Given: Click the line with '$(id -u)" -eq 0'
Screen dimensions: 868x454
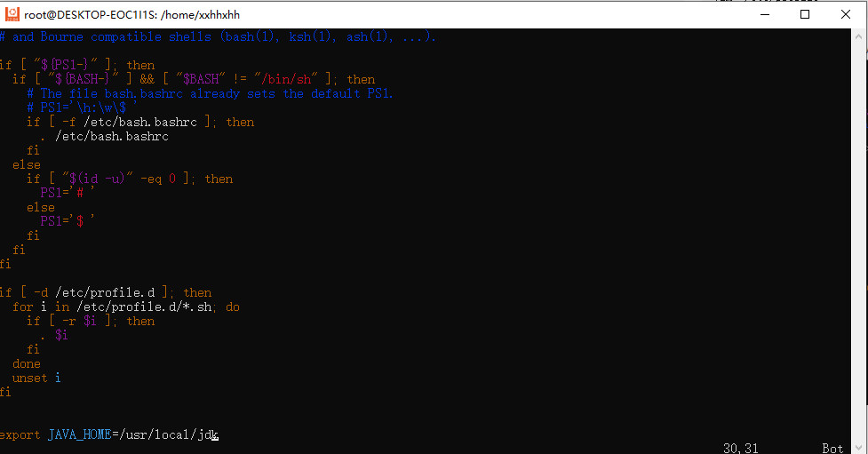Looking at the screenshot, I should tap(130, 179).
